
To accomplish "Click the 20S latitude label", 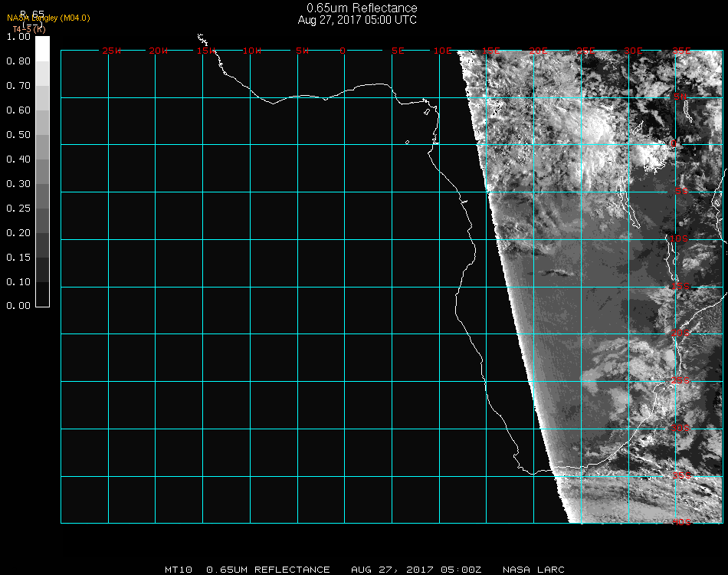I will pyautogui.click(x=680, y=333).
